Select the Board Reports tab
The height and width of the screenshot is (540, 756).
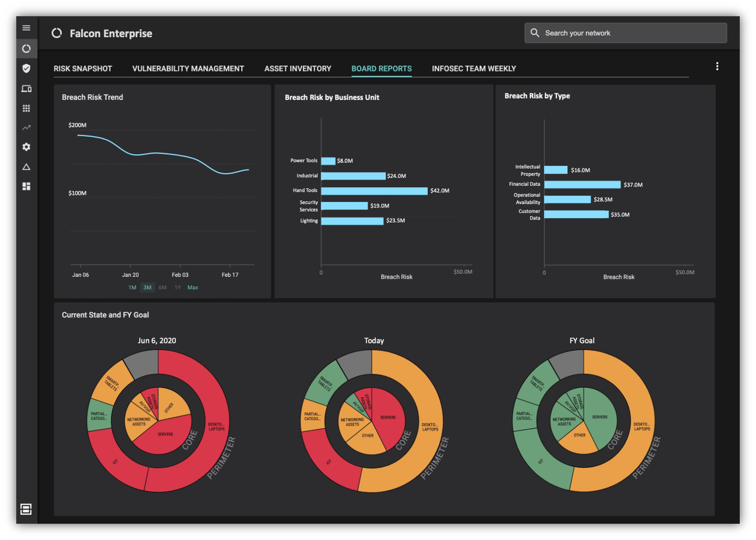[382, 68]
